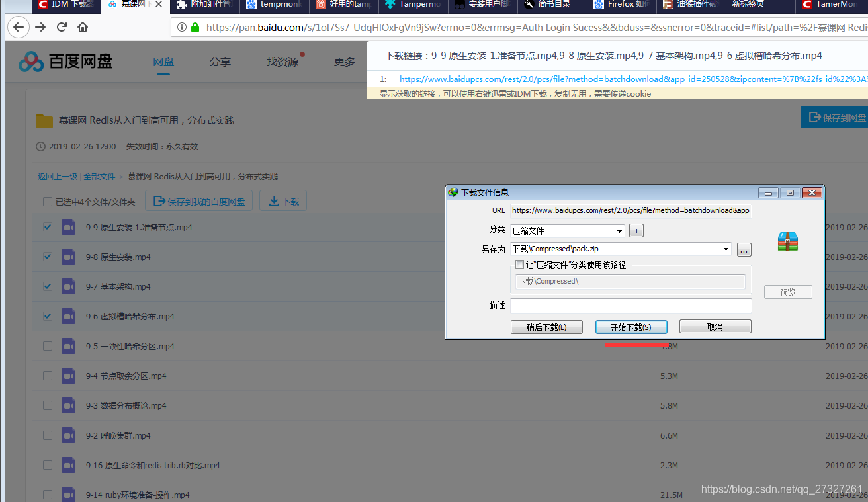Screen dimensions: 868x502
Task: Click video file icon for 9-3 数据分布概论.mp4
Action: pyautogui.click(x=69, y=405)
